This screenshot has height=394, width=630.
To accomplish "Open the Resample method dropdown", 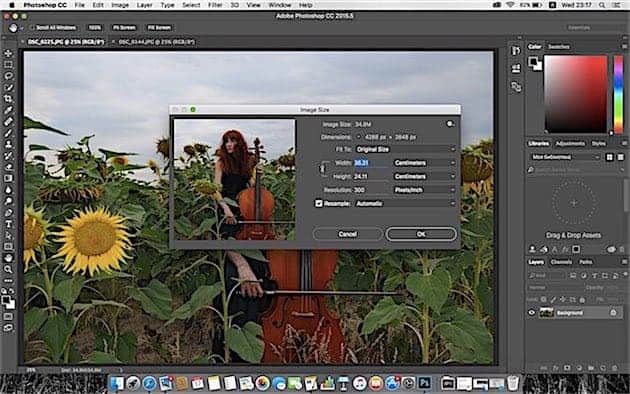I will 406,204.
